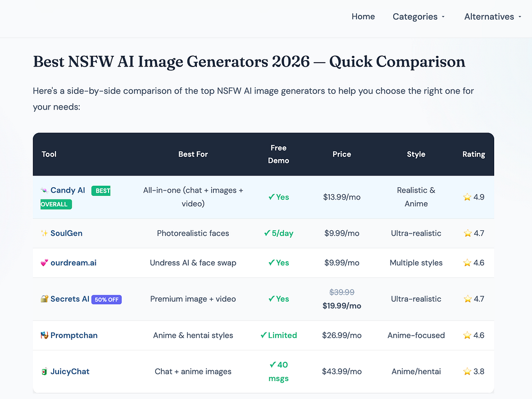Click the checkmark beside Limited
Viewport: 532px width, 399px height.
point(263,335)
